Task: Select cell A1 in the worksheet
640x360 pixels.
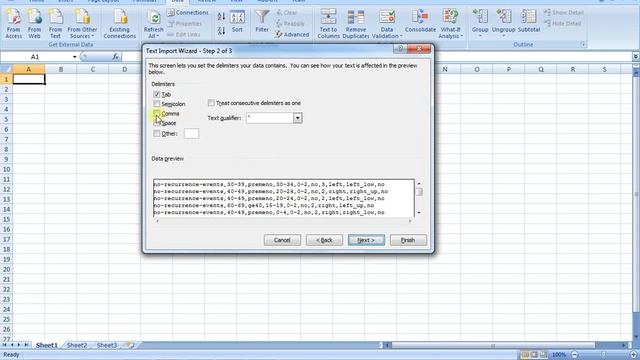Action: (x=29, y=79)
